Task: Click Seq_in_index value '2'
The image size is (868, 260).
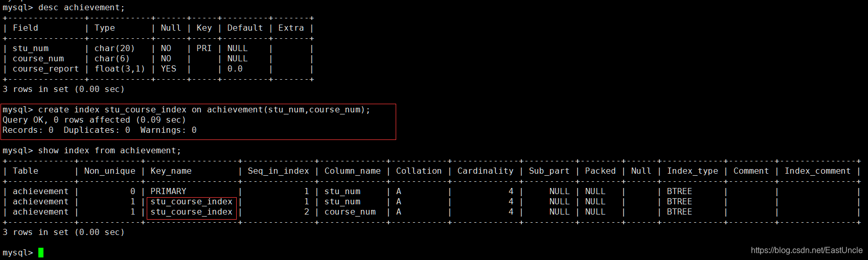Action: coord(307,212)
